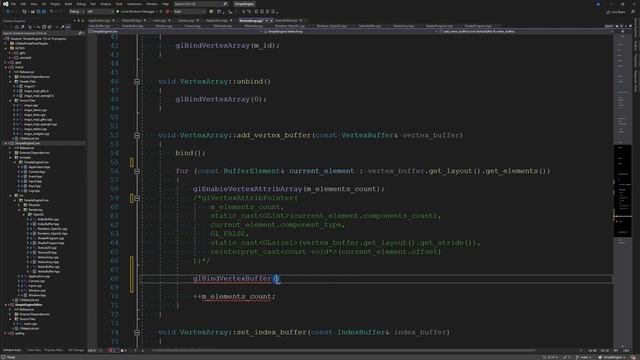This screenshot has width=640, height=360.
Task: Click the glBindVertexBuffer( text on line 68
Action: tap(236, 279)
